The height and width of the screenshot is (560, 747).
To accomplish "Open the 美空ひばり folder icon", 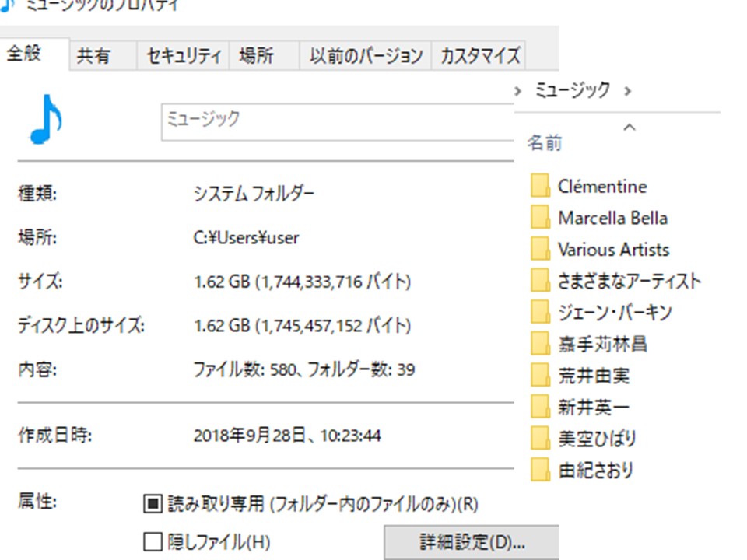I will point(540,439).
